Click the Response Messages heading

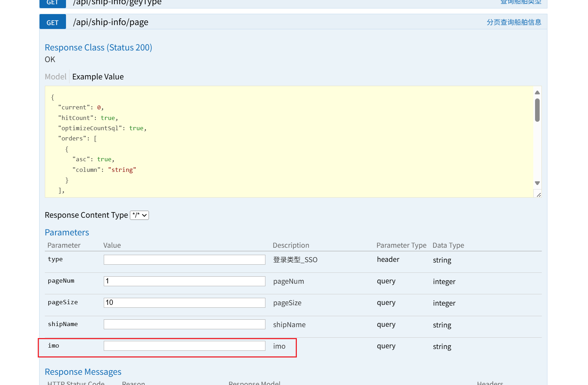[83, 372]
